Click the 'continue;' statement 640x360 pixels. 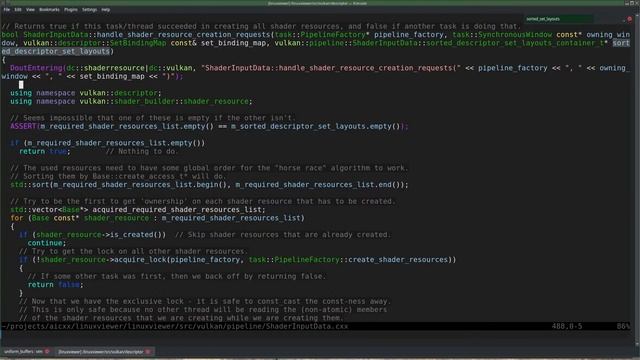click(47, 243)
